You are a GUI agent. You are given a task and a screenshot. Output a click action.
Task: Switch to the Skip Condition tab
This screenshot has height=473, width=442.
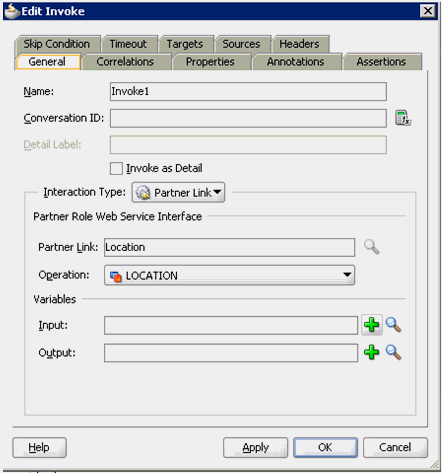coord(57,44)
